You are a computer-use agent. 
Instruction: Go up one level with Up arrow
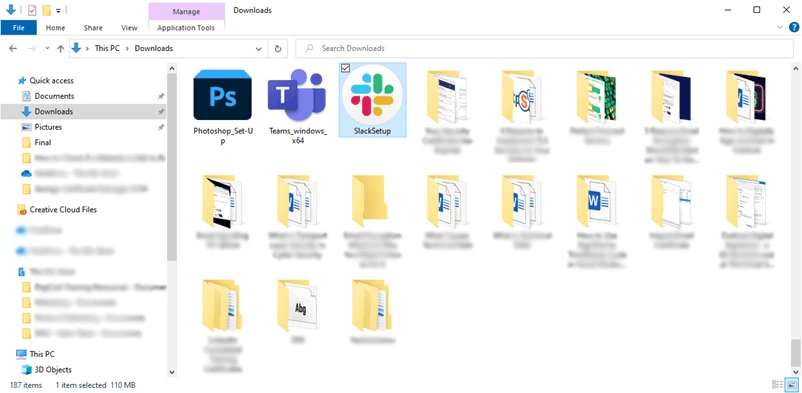point(60,49)
